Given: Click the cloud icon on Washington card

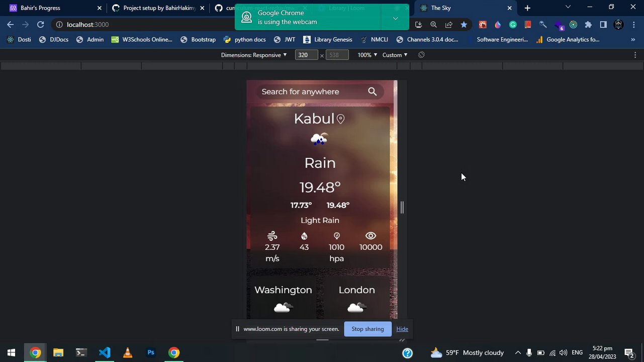Looking at the screenshot, I should 283,307.
